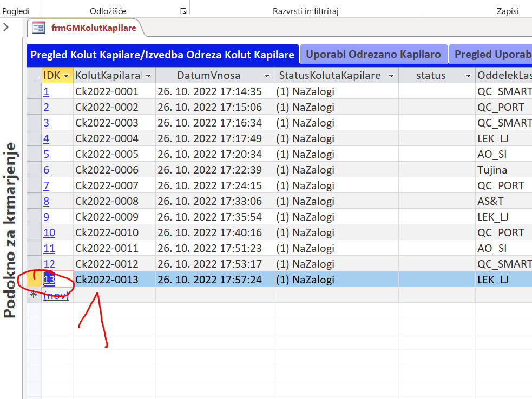The height and width of the screenshot is (399, 532).
Task: Open record link 12
Action: click(x=49, y=264)
